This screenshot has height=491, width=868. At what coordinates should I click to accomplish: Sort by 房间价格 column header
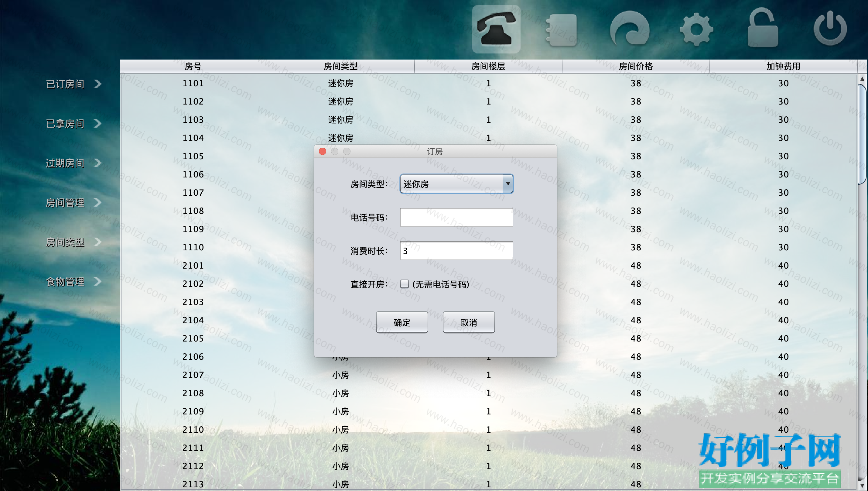coord(636,66)
